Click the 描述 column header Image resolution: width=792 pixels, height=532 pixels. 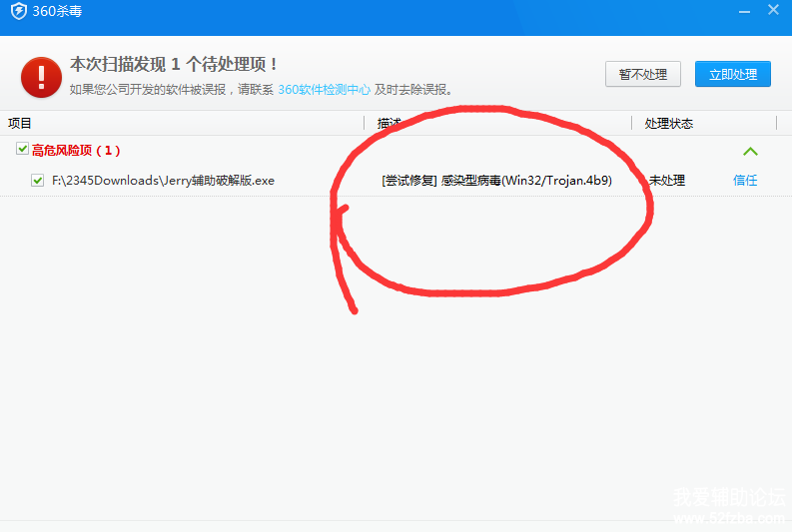pos(389,124)
